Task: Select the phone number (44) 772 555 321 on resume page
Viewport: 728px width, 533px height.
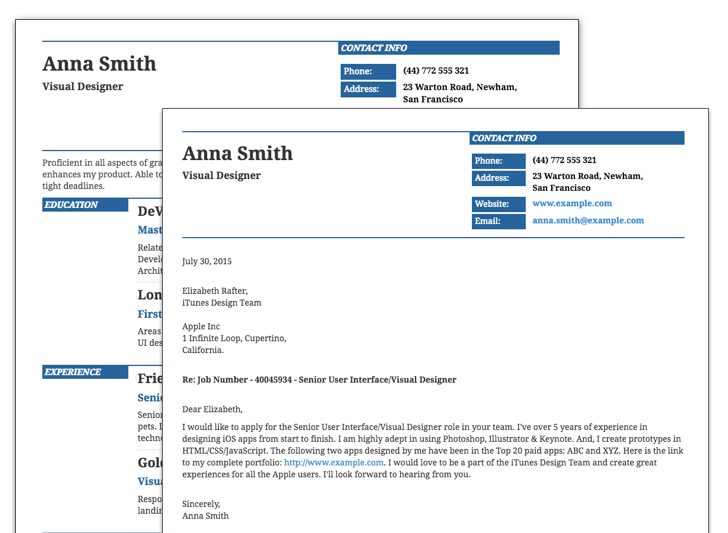Action: point(436,71)
